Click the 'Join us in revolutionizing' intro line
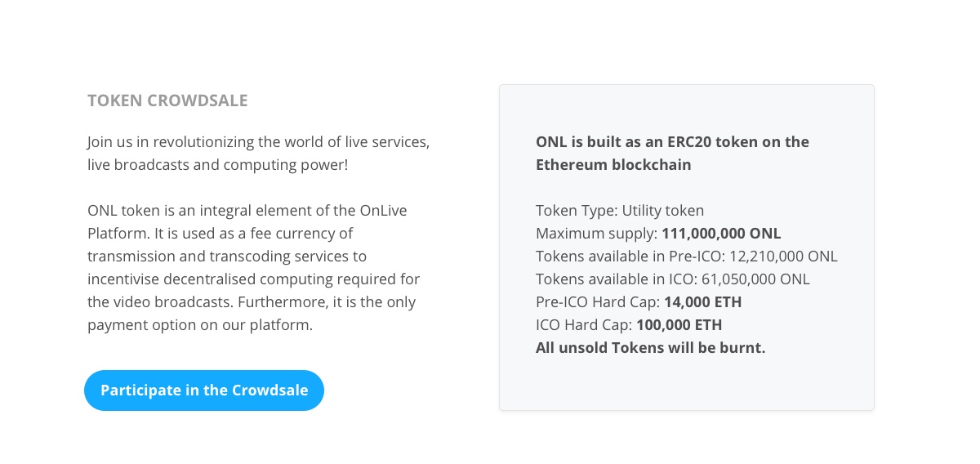Viewport: 980px width, 464px height. [x=258, y=141]
